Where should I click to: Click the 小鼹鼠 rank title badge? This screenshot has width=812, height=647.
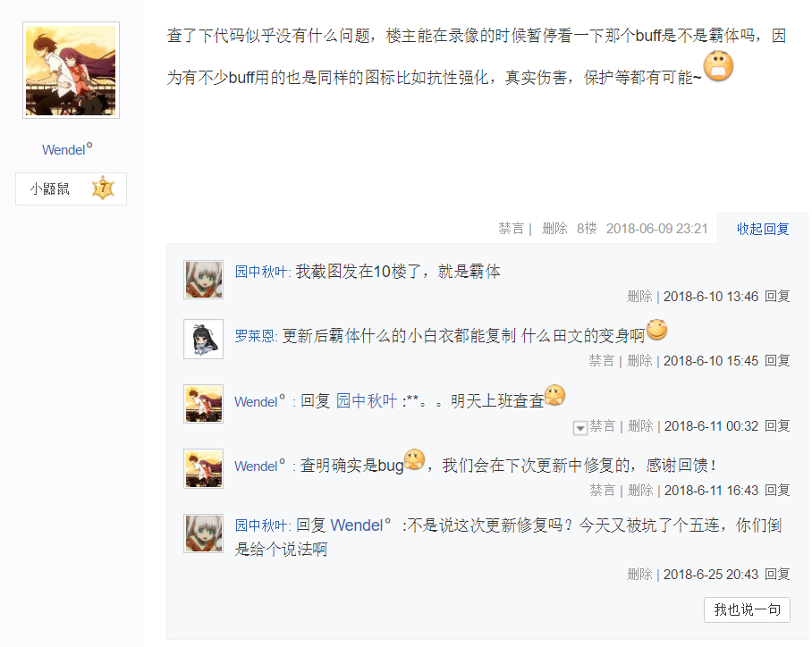[49, 189]
